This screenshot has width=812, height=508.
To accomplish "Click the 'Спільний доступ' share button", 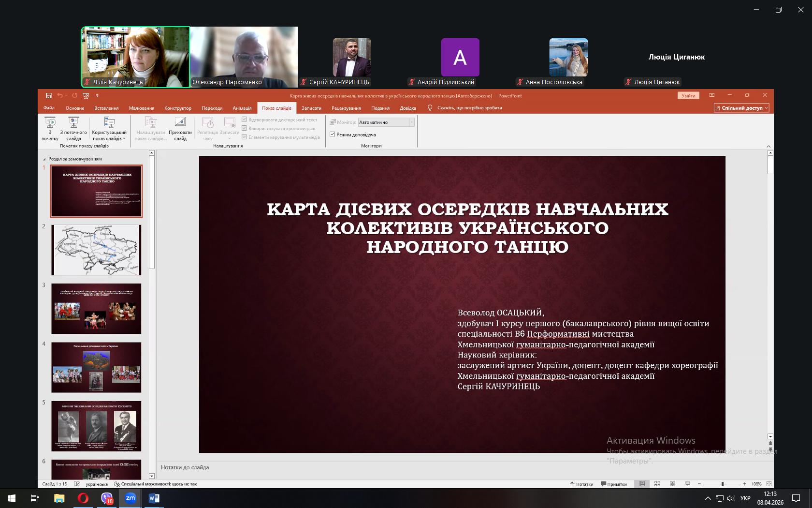I will (741, 108).
